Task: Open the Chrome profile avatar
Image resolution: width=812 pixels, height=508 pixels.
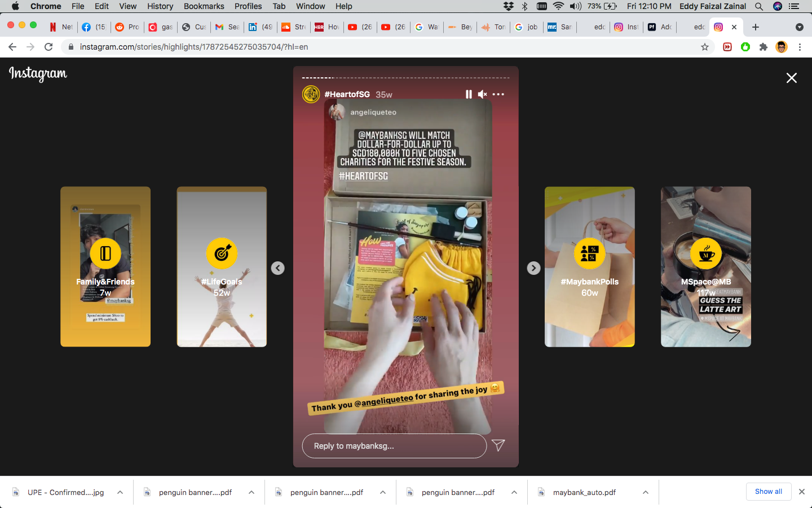Action: 782,47
